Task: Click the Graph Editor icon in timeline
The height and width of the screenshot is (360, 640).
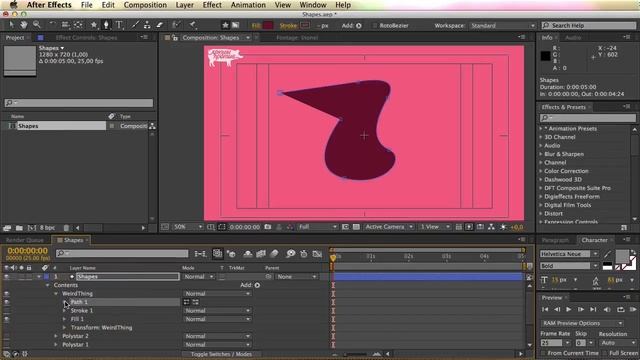Action: 317,254
